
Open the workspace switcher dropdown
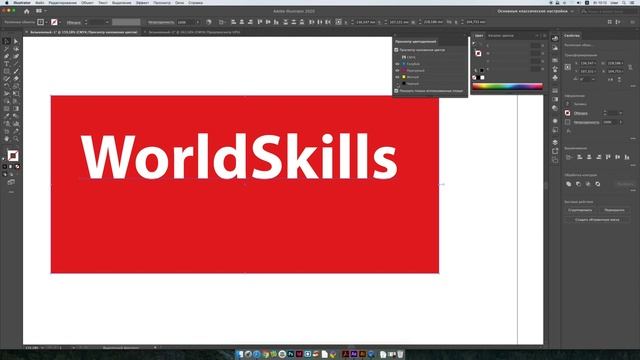(572, 11)
